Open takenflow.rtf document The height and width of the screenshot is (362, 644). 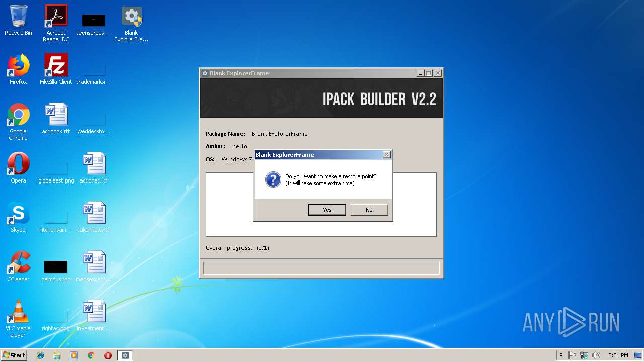tap(94, 217)
